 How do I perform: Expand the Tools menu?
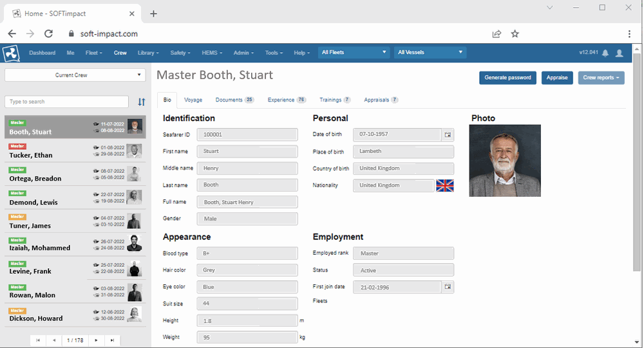[x=274, y=53]
